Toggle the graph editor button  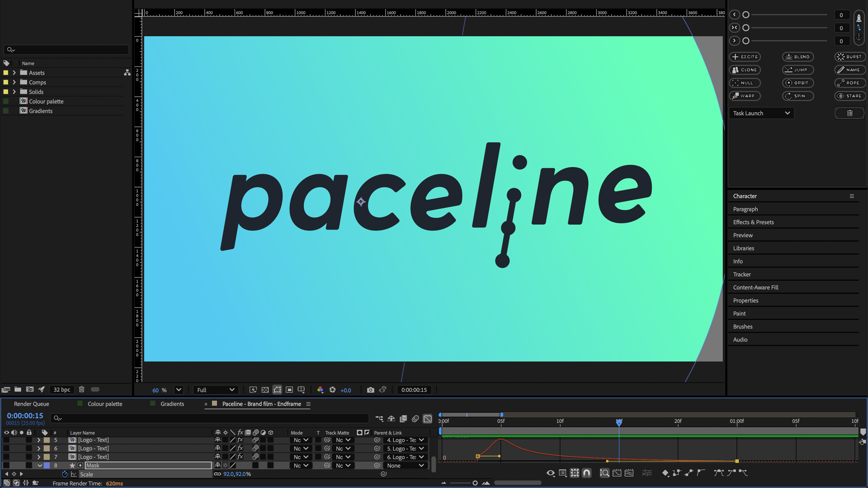click(x=427, y=419)
